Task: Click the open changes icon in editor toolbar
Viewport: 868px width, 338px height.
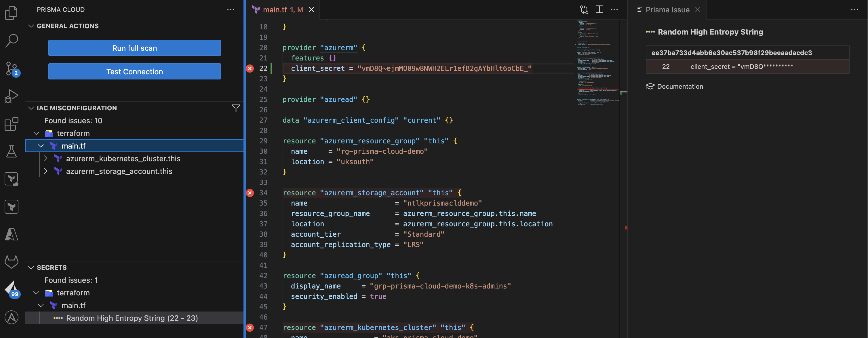Action: (x=584, y=10)
